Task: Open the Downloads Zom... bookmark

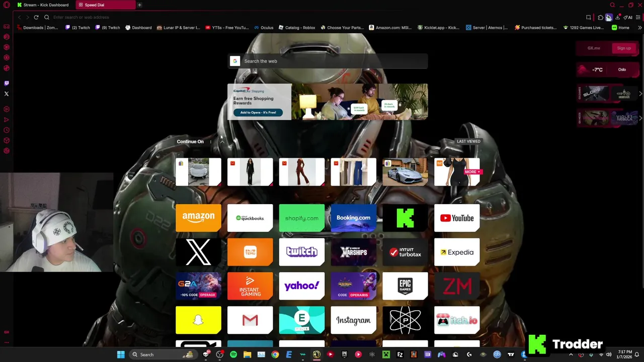Action: click(37, 28)
